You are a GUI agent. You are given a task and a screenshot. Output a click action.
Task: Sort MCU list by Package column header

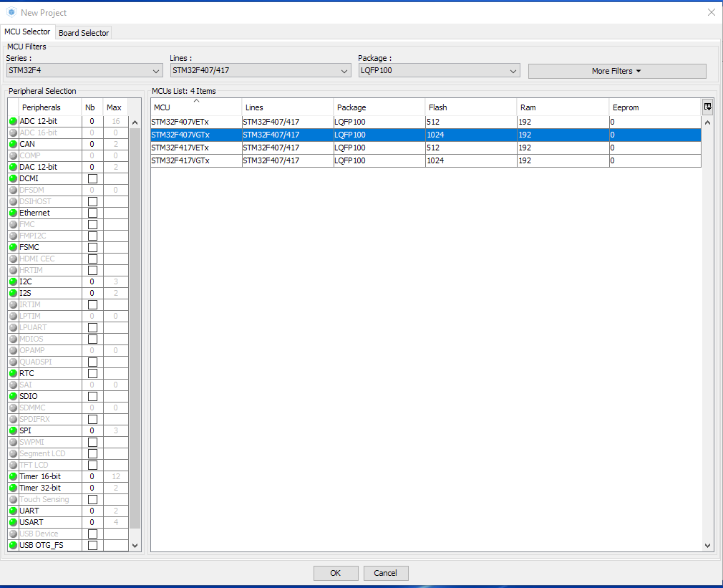[x=379, y=107]
